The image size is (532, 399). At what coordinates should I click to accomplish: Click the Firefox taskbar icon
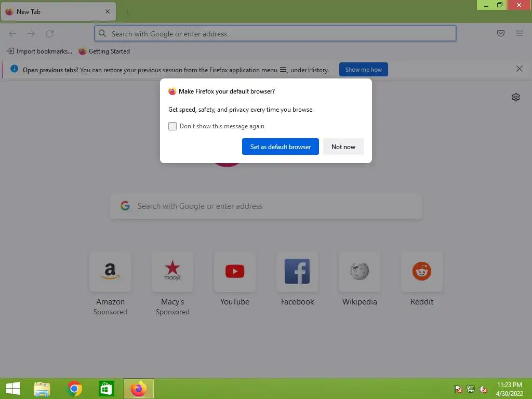tap(138, 389)
